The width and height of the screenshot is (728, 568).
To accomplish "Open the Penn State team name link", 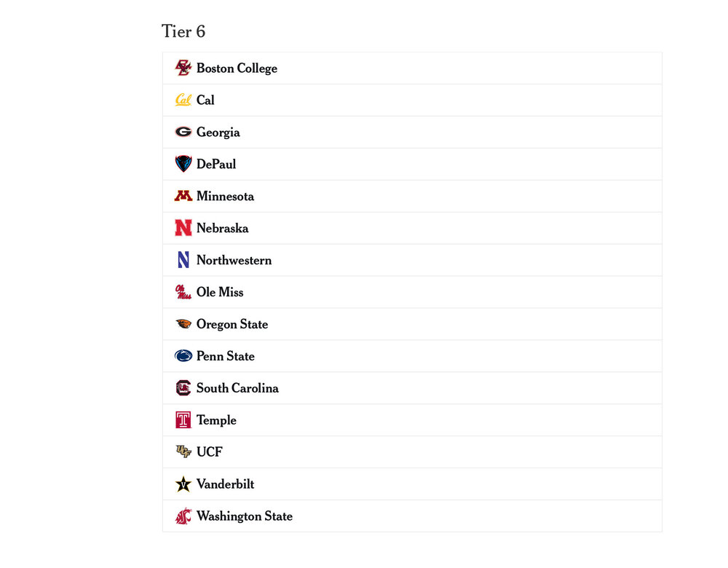I will tap(225, 357).
